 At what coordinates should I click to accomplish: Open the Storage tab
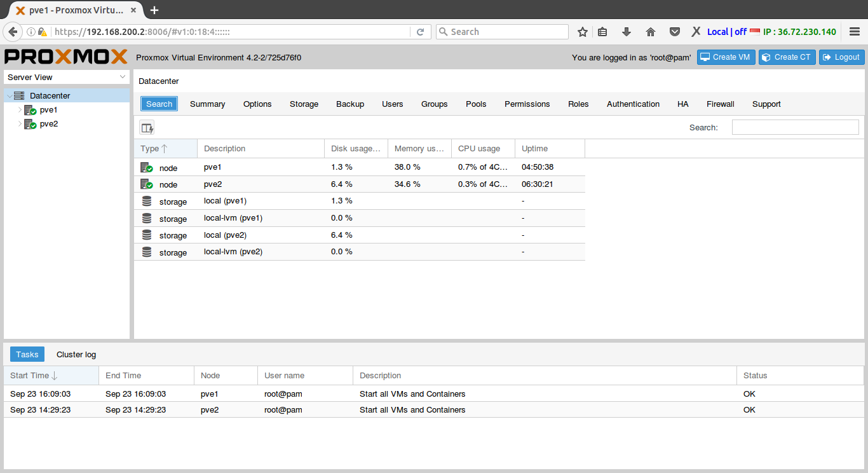click(x=304, y=104)
